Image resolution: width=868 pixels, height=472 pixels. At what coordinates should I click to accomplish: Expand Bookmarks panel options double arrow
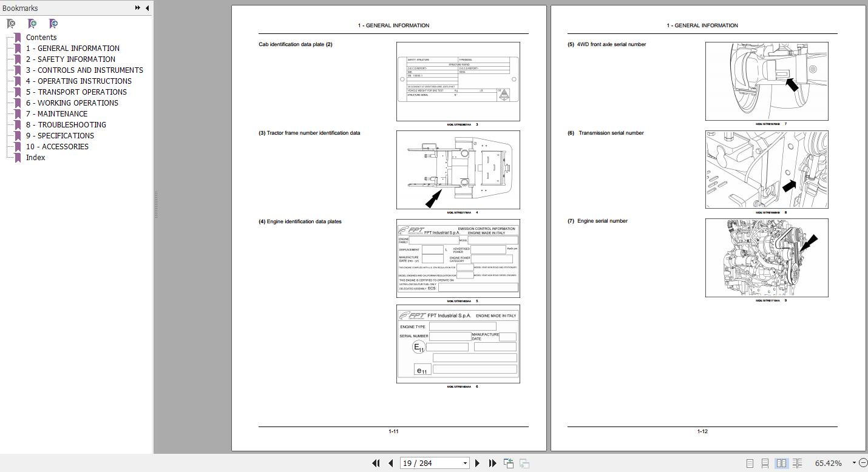[x=138, y=8]
